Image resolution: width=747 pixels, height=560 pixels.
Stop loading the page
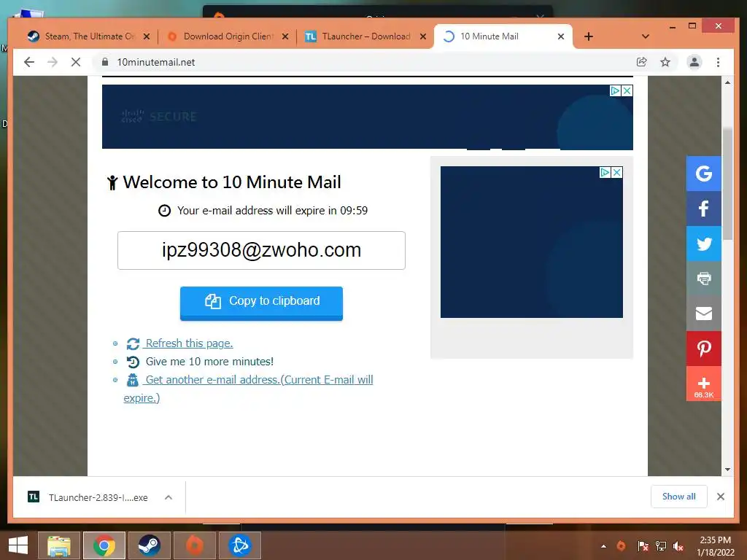(76, 62)
